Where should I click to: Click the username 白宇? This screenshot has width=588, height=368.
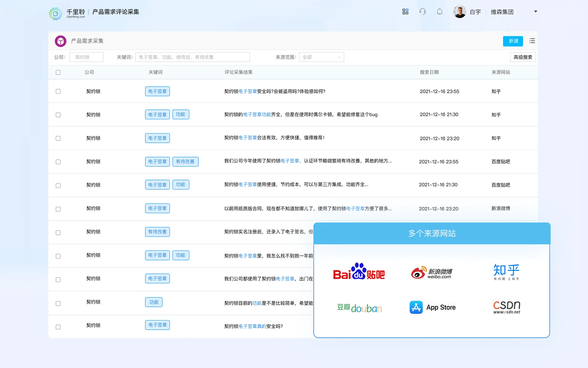pyautogui.click(x=475, y=12)
